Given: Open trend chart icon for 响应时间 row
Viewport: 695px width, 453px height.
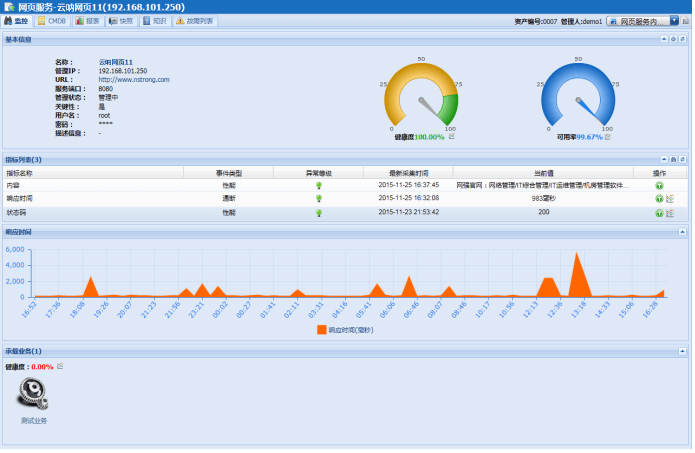Looking at the screenshot, I should click(670, 199).
